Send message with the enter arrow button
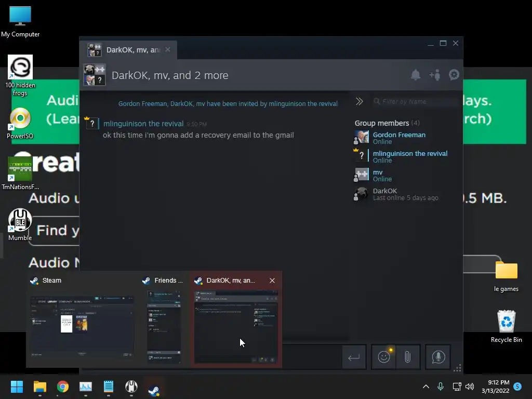Viewport: 532px width, 399px height. [x=354, y=357]
